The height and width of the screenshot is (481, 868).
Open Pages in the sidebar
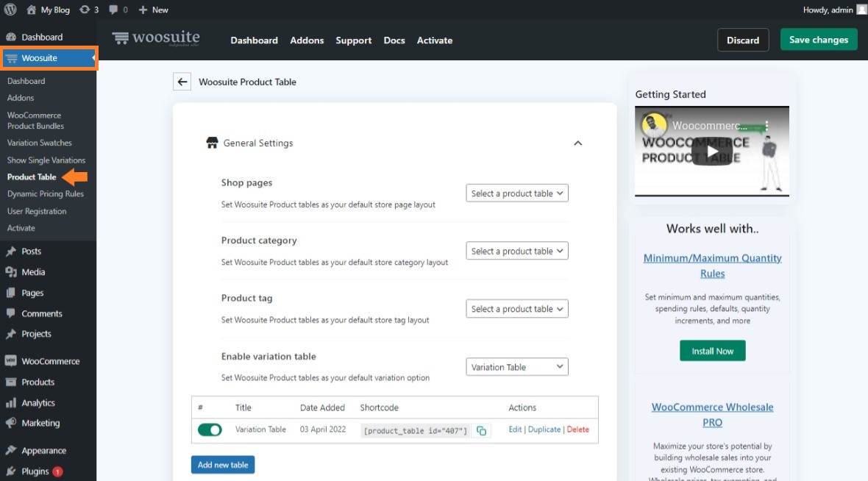tap(32, 293)
